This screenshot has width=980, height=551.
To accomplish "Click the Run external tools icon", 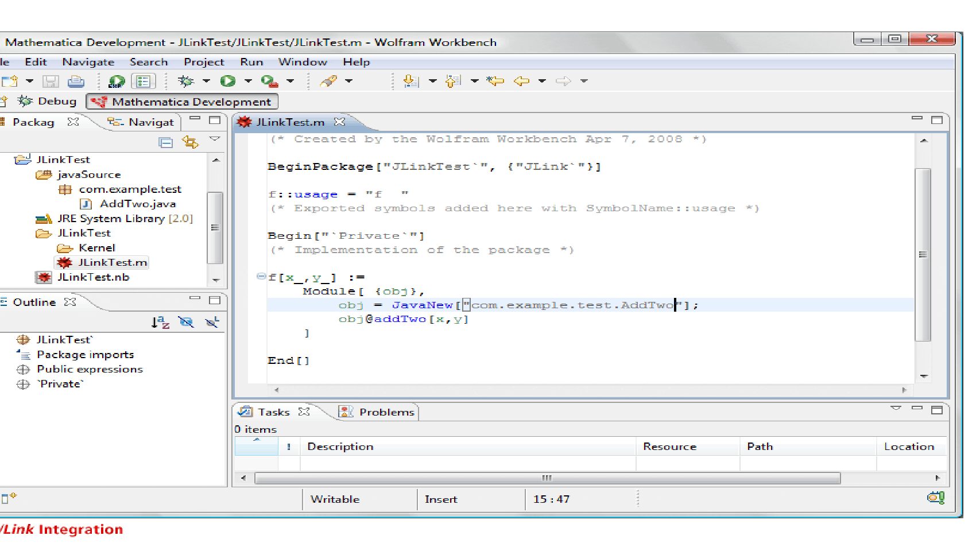I will pyautogui.click(x=269, y=82).
